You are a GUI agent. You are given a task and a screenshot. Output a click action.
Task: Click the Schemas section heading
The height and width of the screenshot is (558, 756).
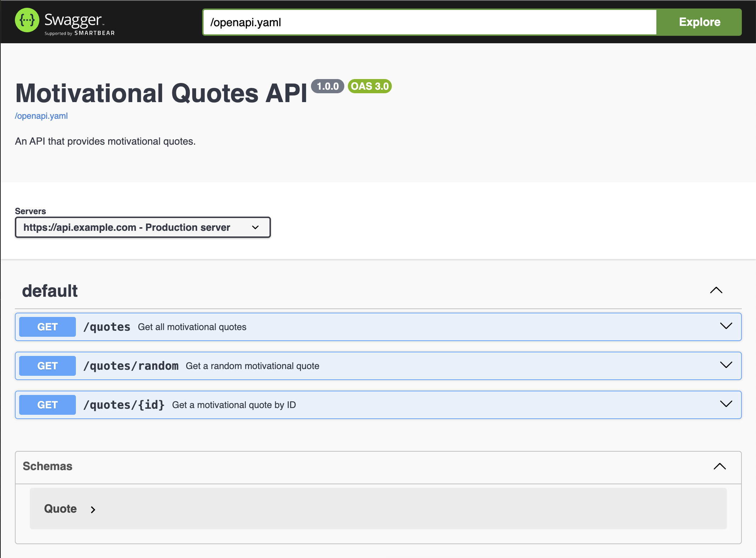(48, 466)
